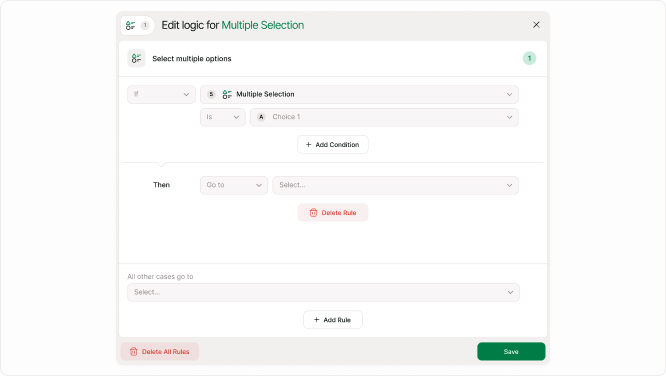Click the green rule count badge

pyautogui.click(x=529, y=58)
